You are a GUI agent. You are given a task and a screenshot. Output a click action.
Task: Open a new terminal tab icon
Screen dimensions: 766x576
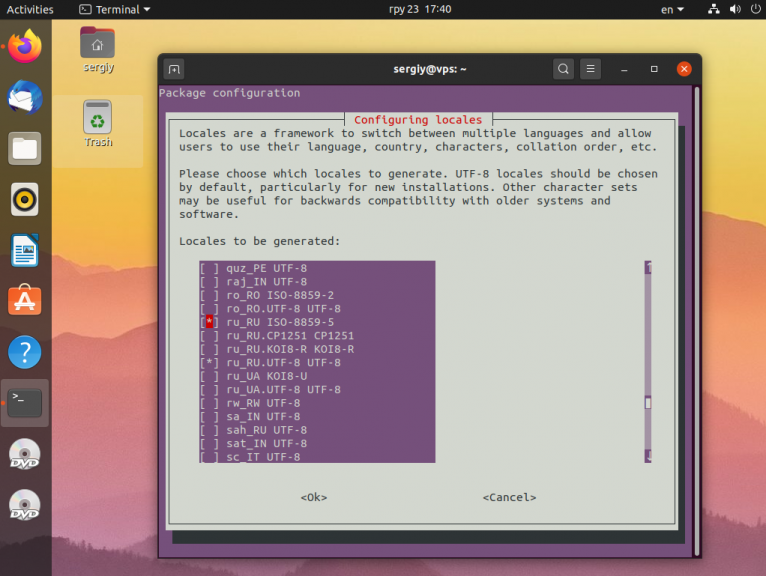pos(174,69)
